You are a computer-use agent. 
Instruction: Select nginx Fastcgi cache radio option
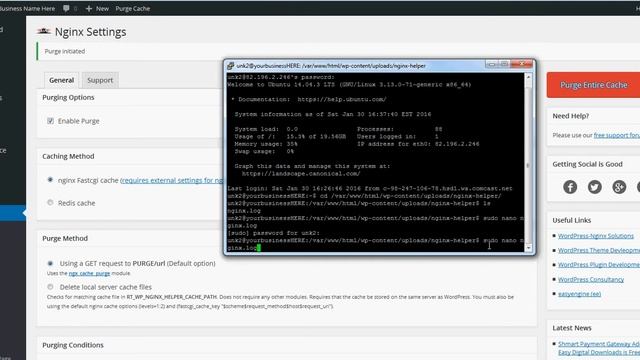pos(50,180)
